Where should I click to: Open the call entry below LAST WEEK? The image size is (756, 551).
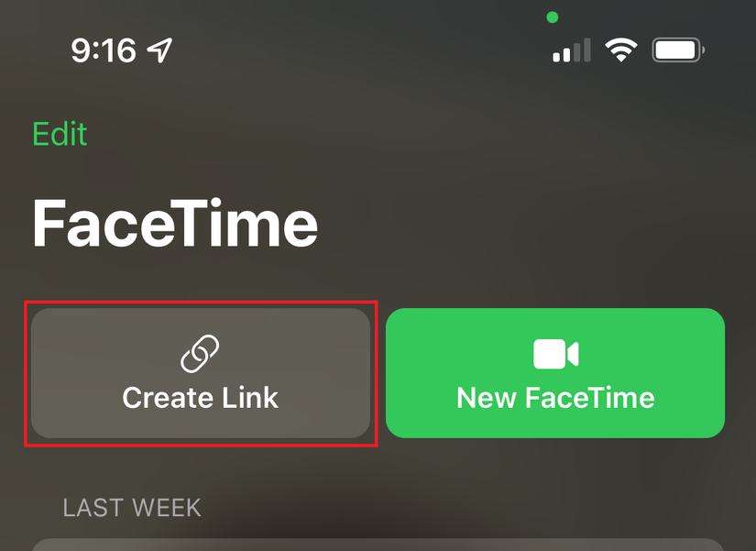tap(378, 545)
